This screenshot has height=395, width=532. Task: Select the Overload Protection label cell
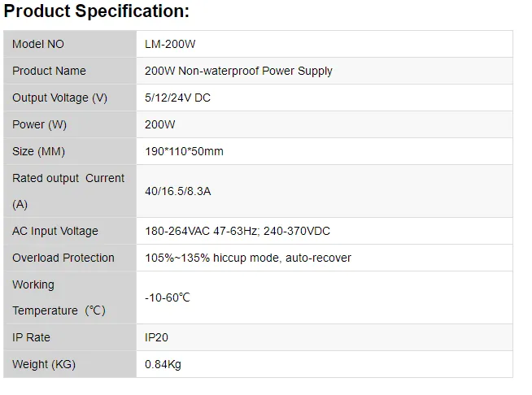[63, 258]
